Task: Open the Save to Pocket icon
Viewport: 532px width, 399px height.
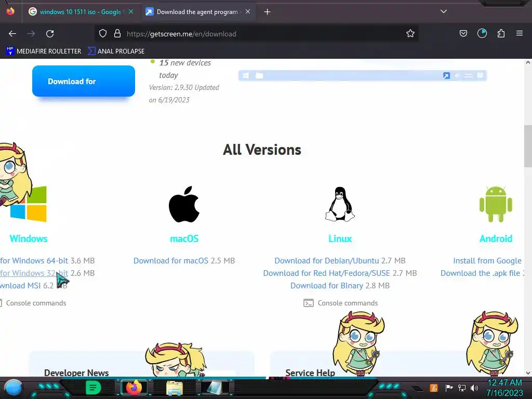Action: coord(463,34)
